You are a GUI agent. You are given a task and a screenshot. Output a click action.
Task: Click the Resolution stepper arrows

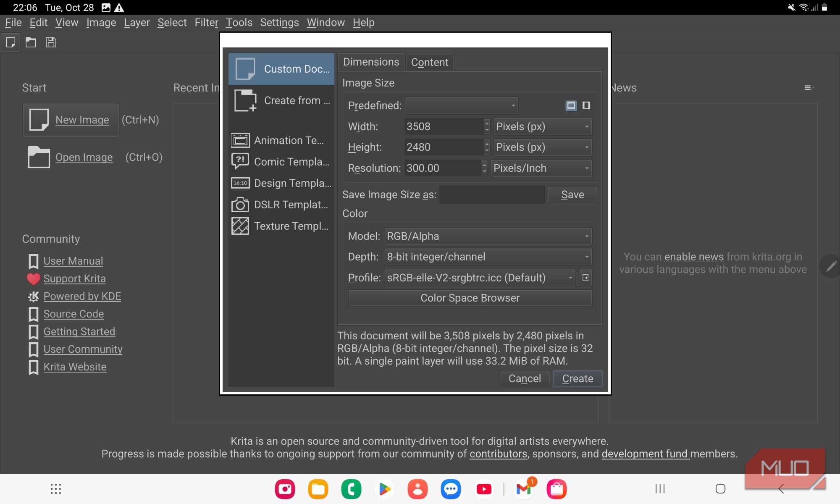[x=484, y=168]
